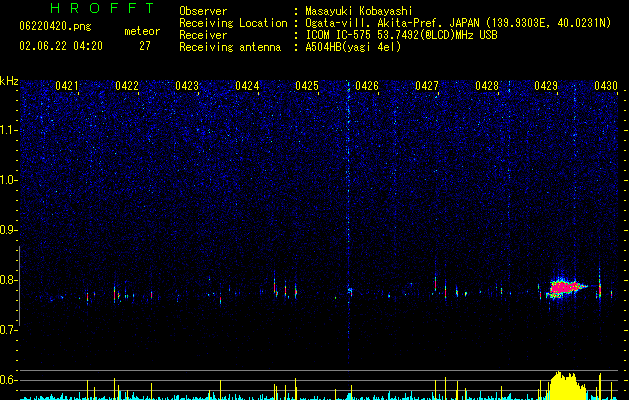Click the 0429 time marker
The width and height of the screenshot is (629, 400).
tap(546, 86)
